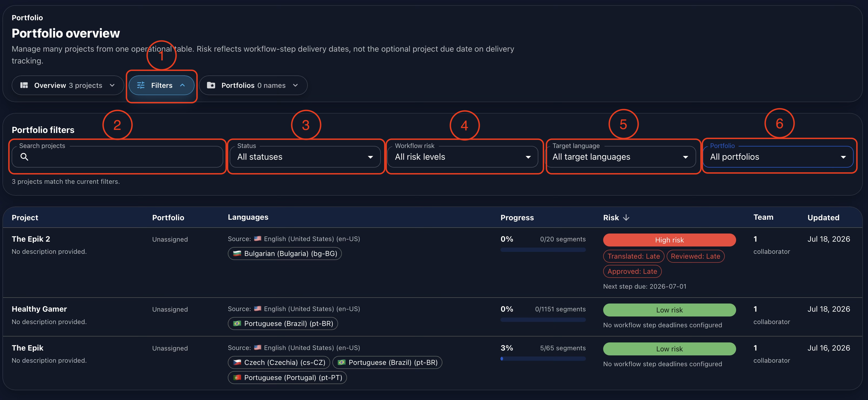Click The Epik Low risk badge
The width and height of the screenshot is (868, 400).
coord(669,349)
